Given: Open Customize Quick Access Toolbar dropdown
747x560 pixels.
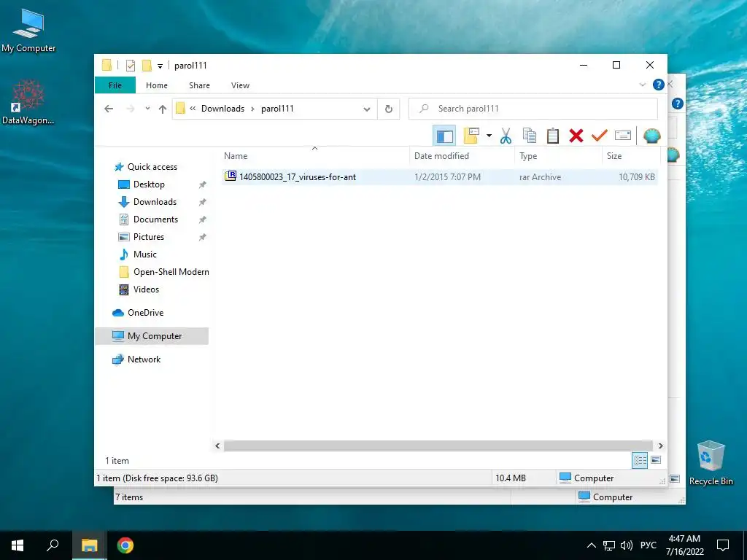Looking at the screenshot, I should click(160, 66).
